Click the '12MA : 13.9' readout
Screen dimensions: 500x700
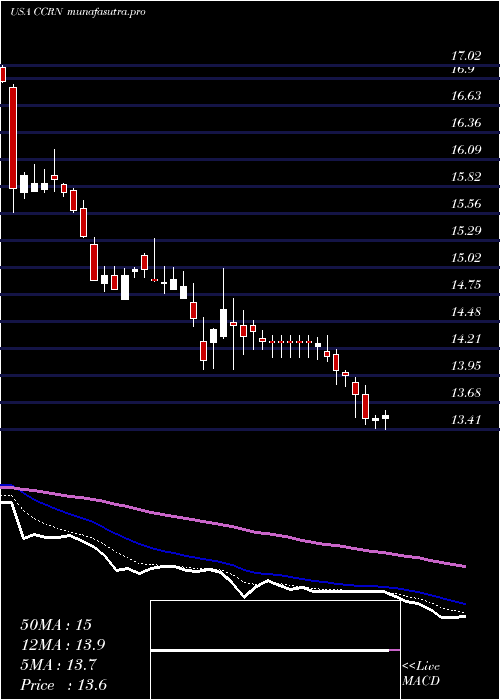pyautogui.click(x=64, y=645)
